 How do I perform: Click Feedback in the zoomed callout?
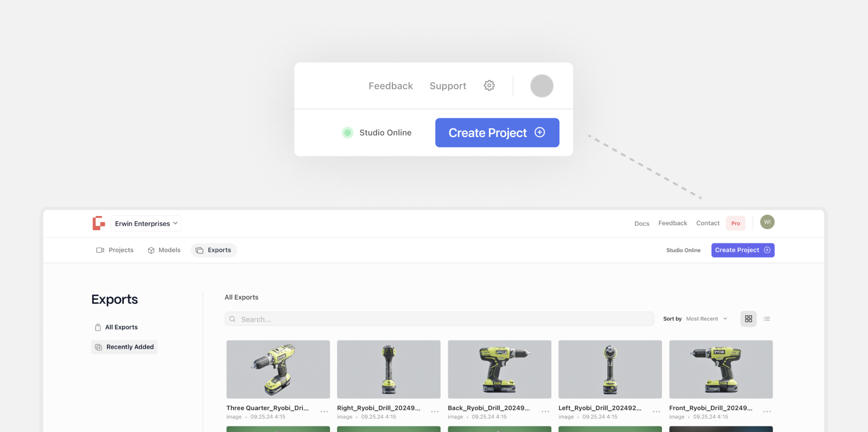point(391,86)
